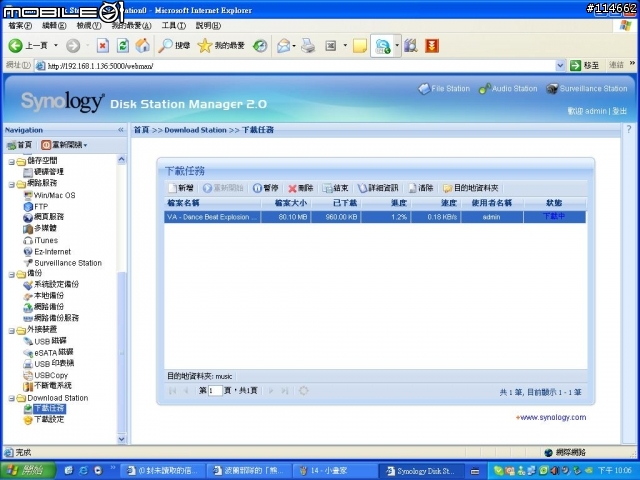The height and width of the screenshot is (480, 640).
Task: Click 登出 to log out
Action: [620, 111]
